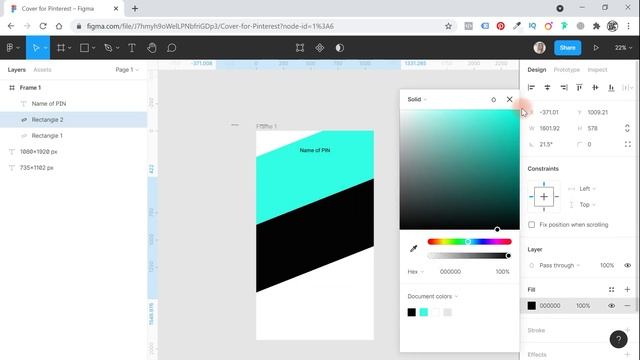Click the blue Share button
640x360 pixels.
(x=567, y=48)
